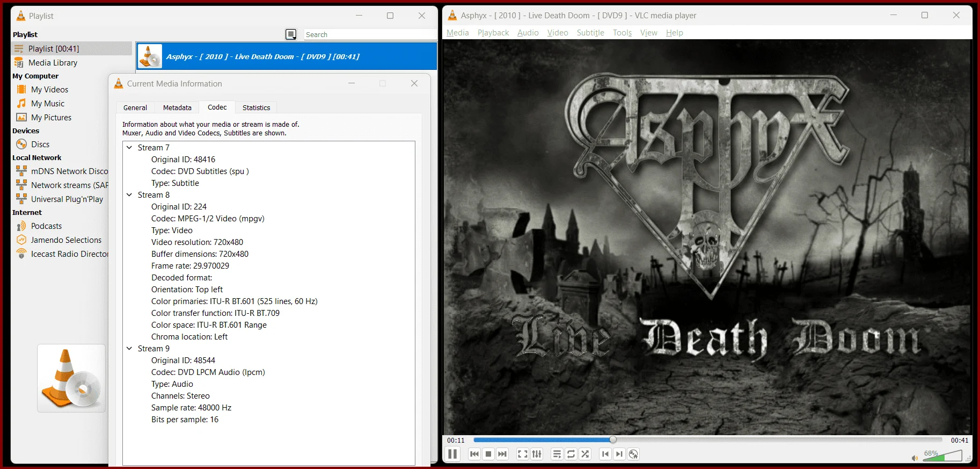
Task: Select the Asphyx Live Death Doom playlist entry
Action: (x=287, y=56)
